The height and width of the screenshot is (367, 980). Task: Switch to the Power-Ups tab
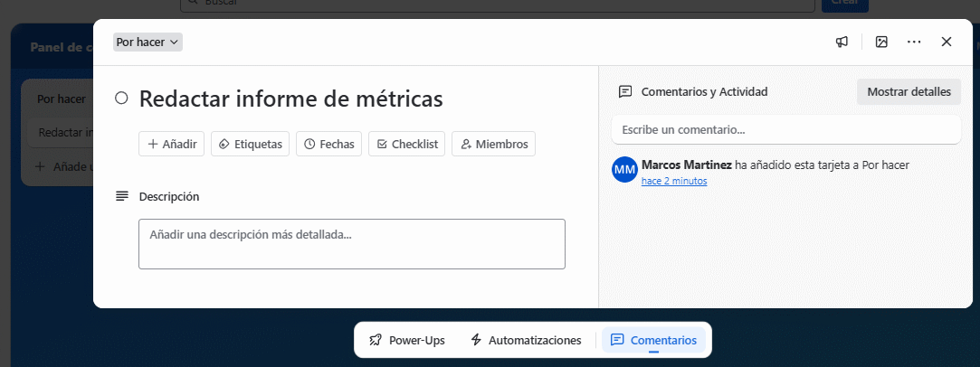407,340
